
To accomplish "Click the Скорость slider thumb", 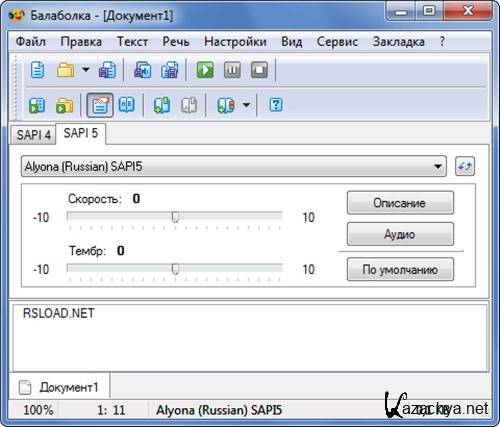I will point(175,217).
